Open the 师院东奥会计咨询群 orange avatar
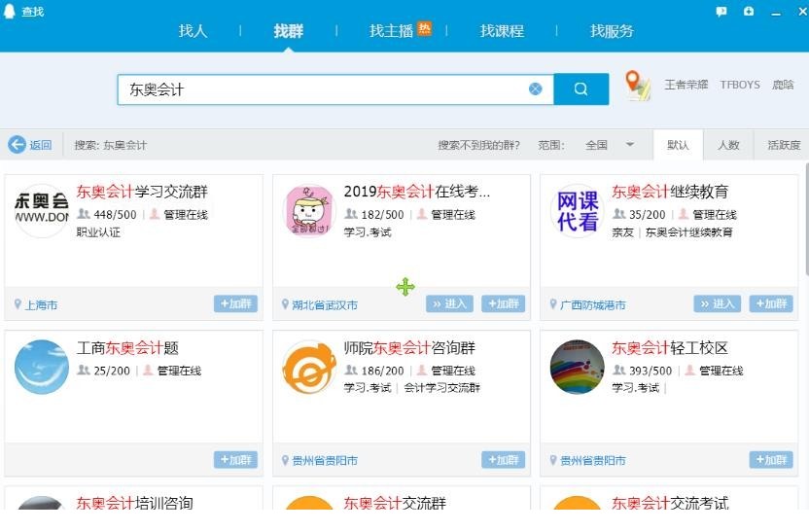809x532 pixels. coord(309,367)
